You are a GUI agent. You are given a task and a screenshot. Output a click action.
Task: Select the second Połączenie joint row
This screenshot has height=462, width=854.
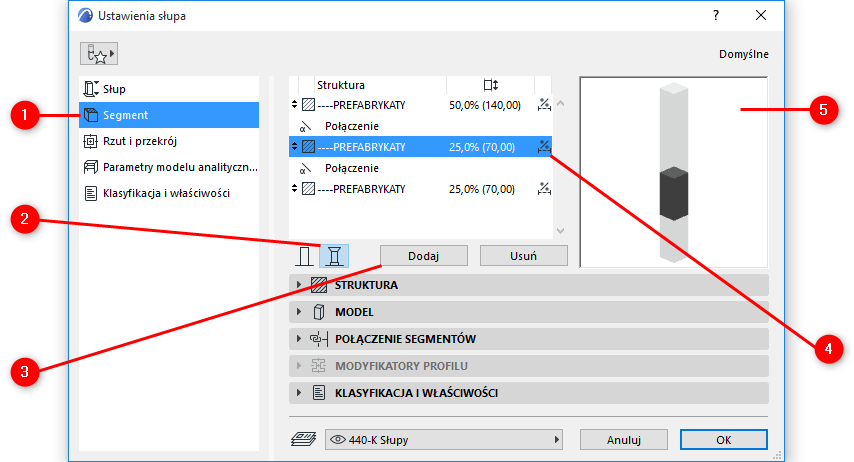coord(420,168)
